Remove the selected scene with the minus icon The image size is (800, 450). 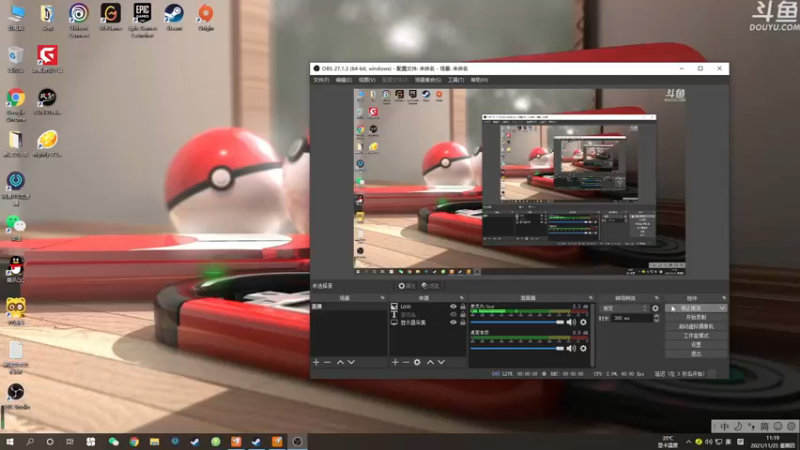pos(328,362)
